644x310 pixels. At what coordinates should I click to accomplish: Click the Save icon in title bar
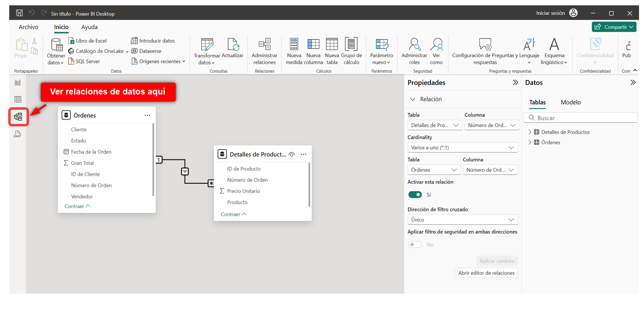click(20, 13)
